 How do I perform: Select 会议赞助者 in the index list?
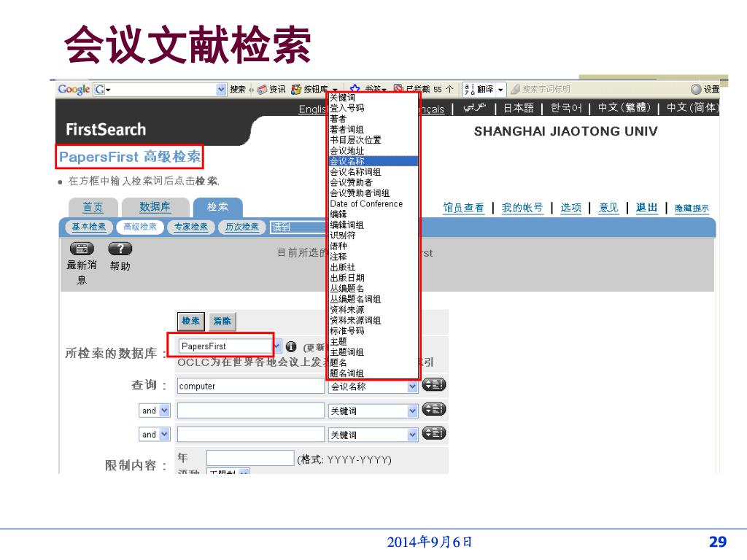tap(373, 182)
